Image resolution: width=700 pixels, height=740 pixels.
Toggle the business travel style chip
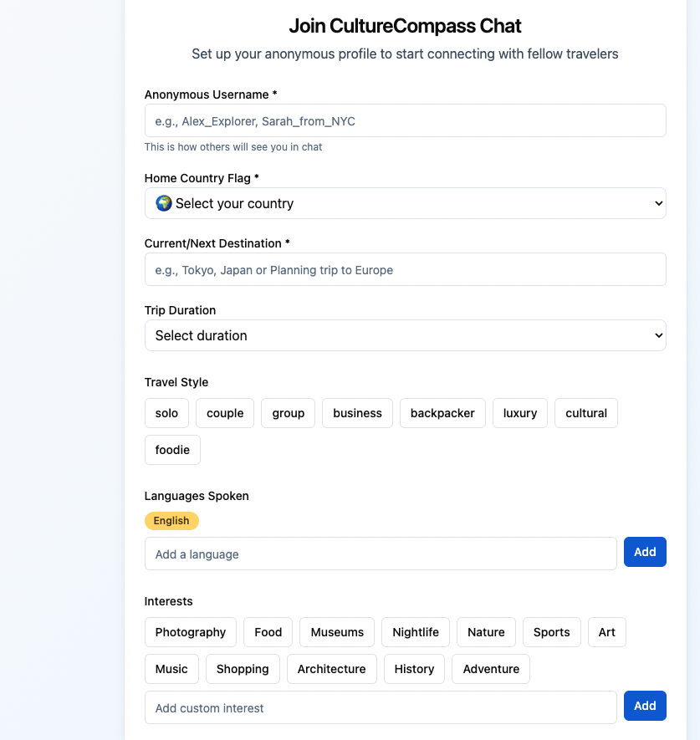click(357, 413)
